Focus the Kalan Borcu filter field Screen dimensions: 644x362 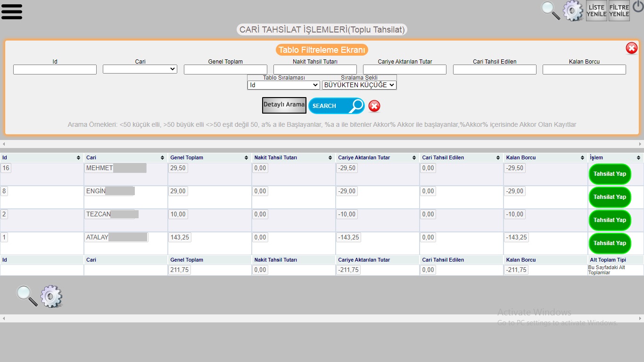click(584, 69)
